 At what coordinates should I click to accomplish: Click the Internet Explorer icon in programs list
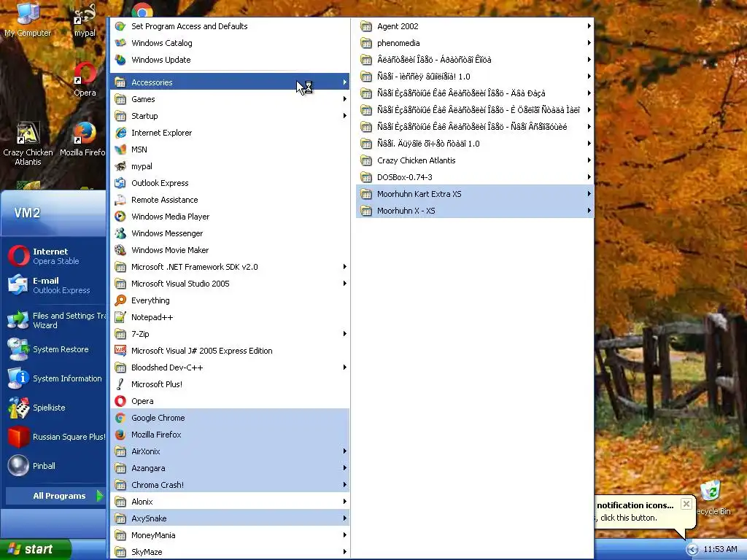coord(120,133)
